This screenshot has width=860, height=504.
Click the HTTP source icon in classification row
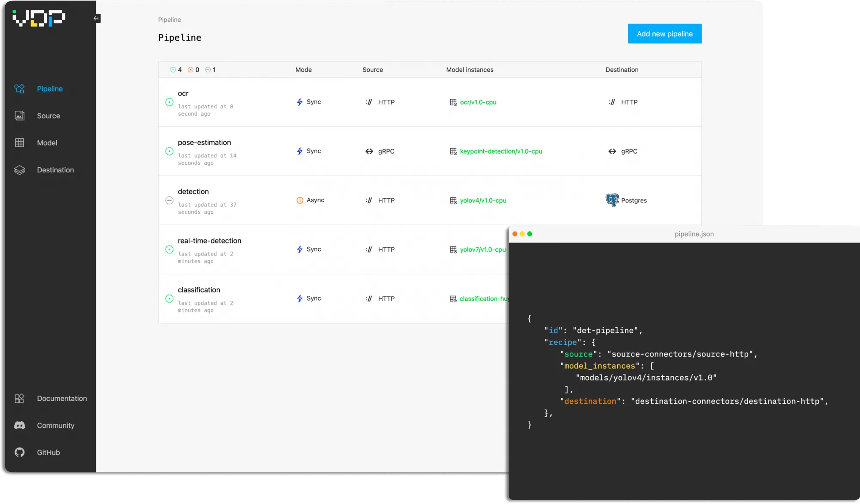coord(369,298)
